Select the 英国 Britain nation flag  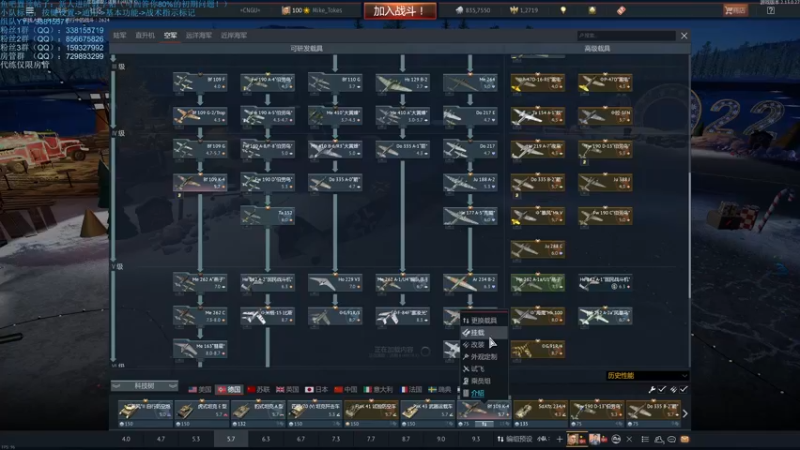point(287,389)
